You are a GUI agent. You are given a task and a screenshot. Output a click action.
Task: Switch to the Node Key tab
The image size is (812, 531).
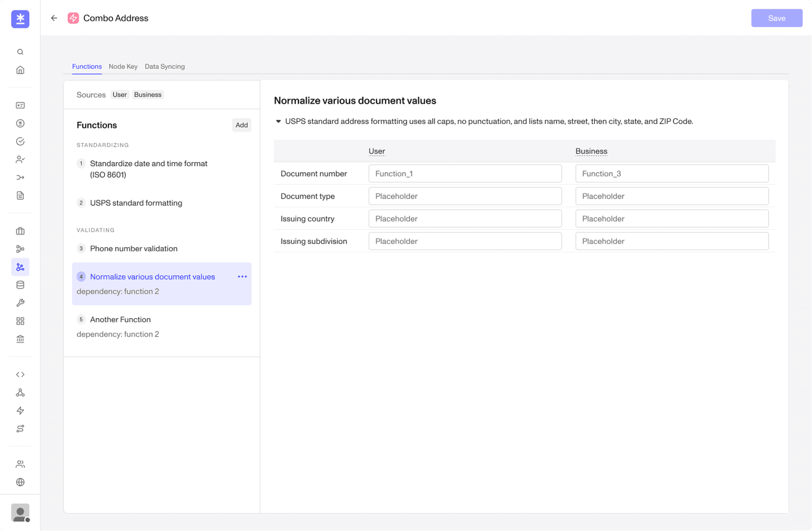click(x=123, y=66)
